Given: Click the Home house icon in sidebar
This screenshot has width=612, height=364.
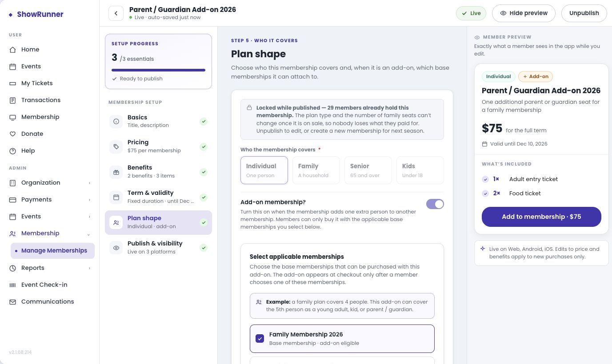Looking at the screenshot, I should [13, 49].
